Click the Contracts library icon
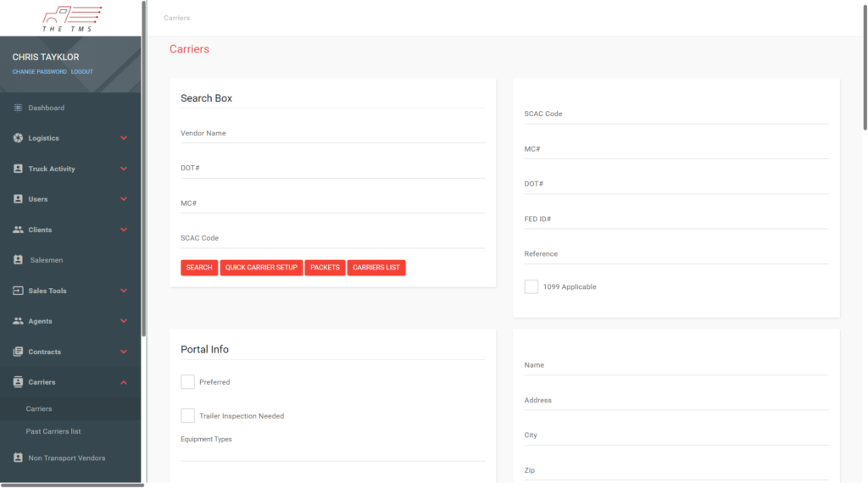 (18, 352)
